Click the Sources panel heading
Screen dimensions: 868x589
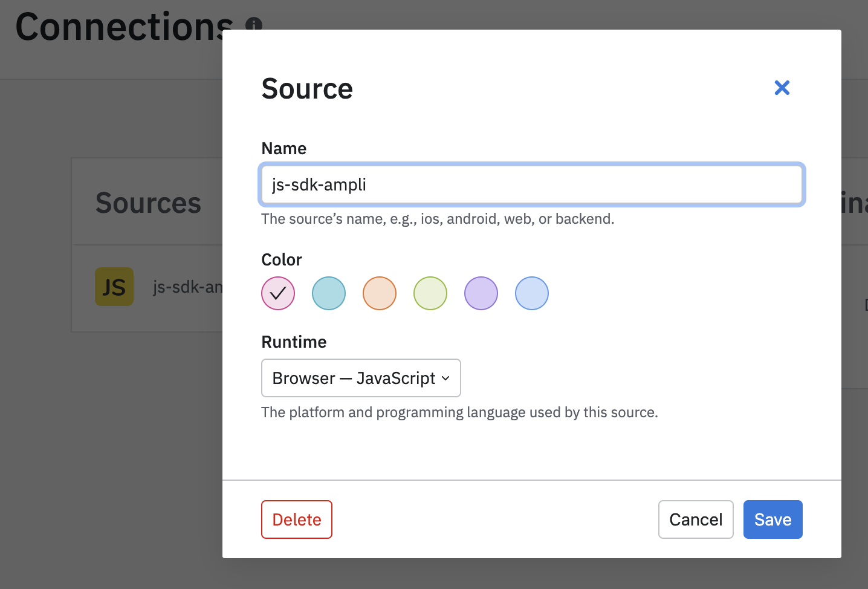point(148,203)
